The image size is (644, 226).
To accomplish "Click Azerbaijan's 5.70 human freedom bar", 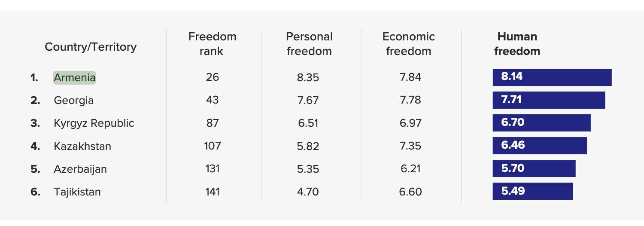I will click(x=534, y=168).
